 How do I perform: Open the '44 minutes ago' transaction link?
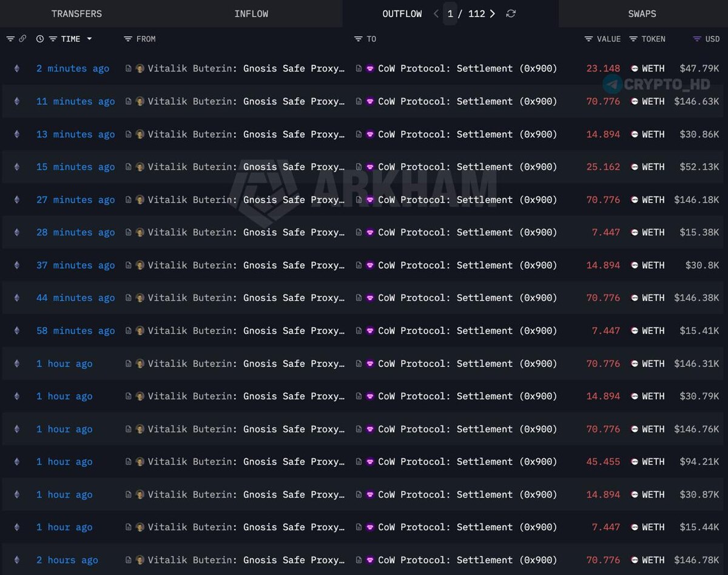[75, 298]
